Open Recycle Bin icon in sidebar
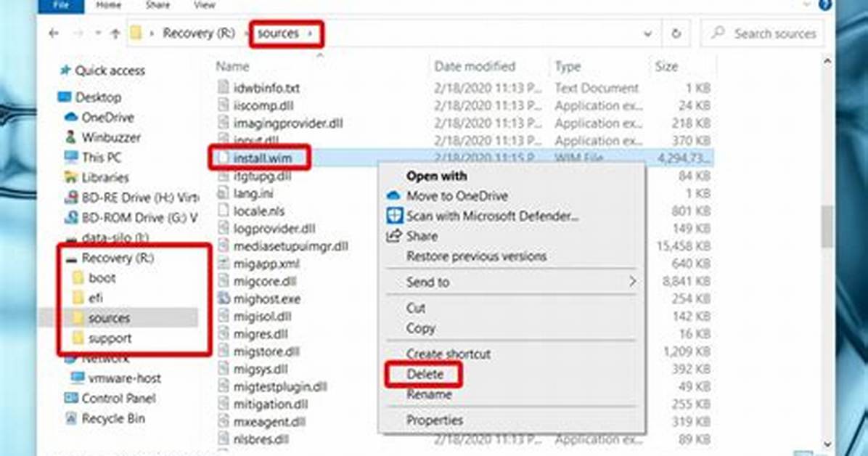The image size is (868, 456). pos(71,418)
